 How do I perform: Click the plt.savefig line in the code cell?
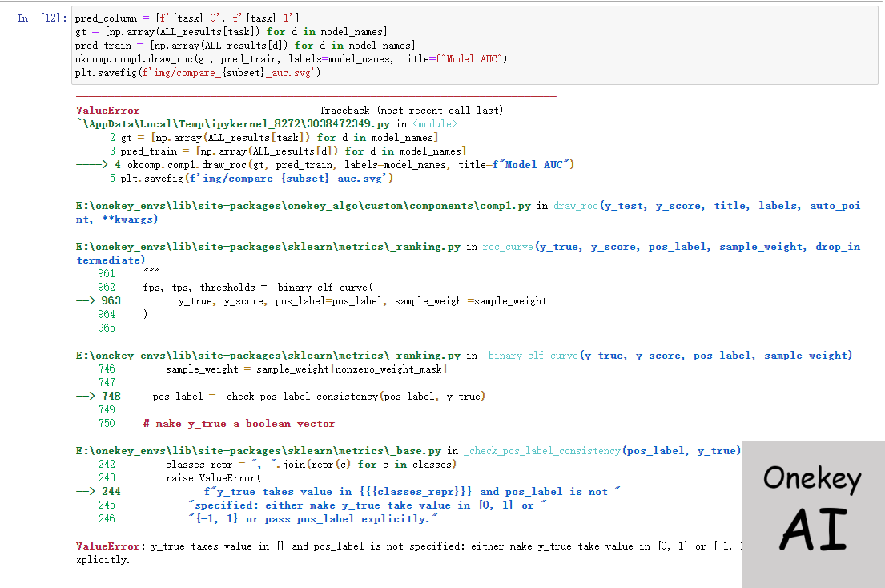click(x=198, y=73)
